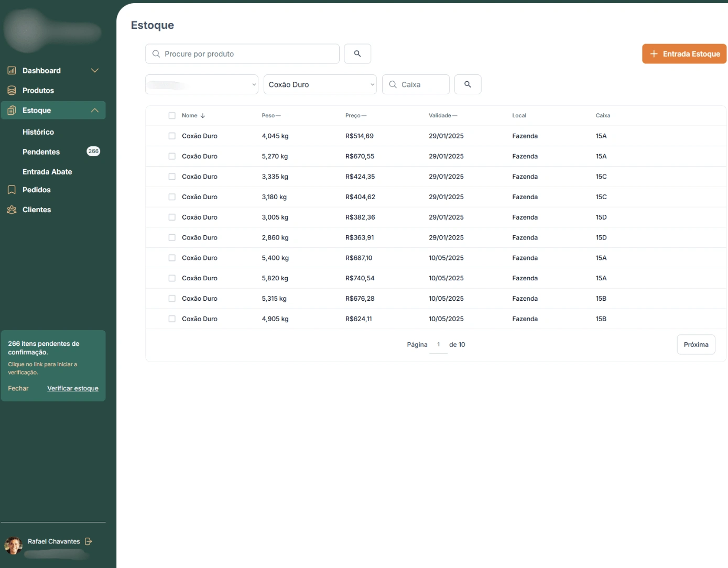Click the Local column header
The height and width of the screenshot is (568, 728).
point(519,116)
